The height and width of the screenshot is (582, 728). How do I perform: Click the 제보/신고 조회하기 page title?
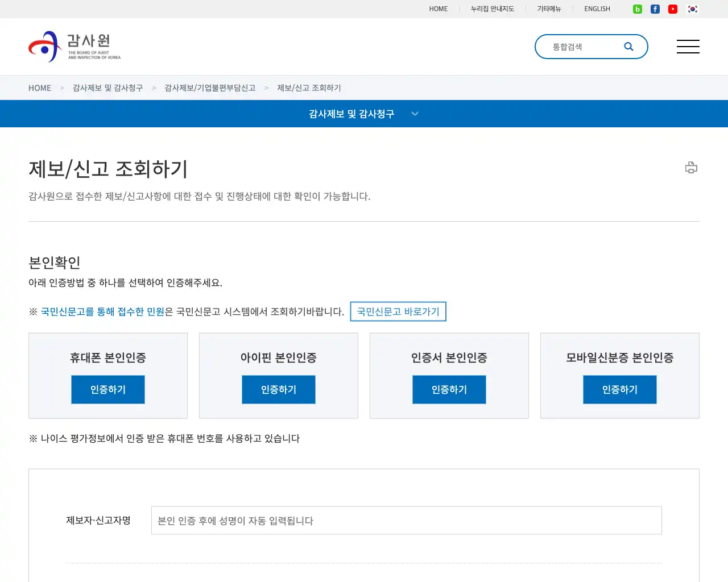(x=108, y=169)
